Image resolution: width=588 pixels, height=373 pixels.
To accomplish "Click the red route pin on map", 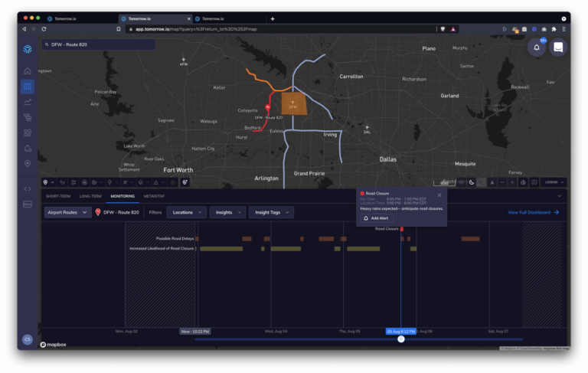I will pyautogui.click(x=268, y=108).
